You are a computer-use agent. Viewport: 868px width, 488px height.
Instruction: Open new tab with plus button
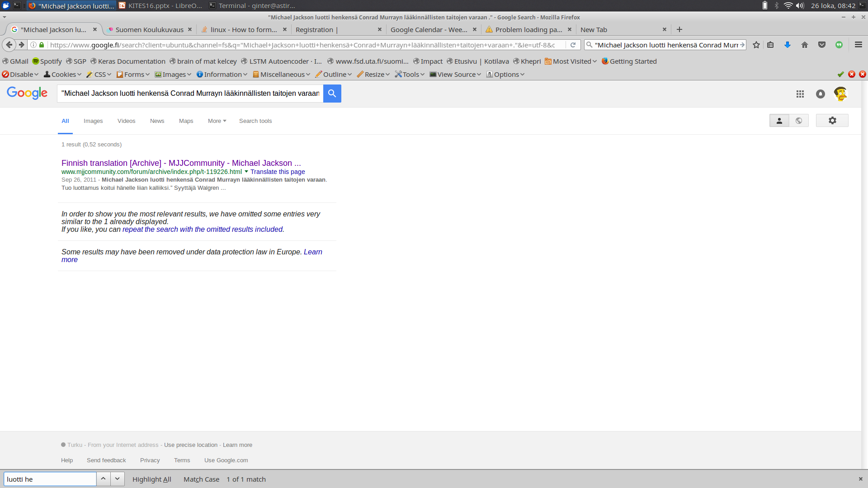click(x=679, y=29)
